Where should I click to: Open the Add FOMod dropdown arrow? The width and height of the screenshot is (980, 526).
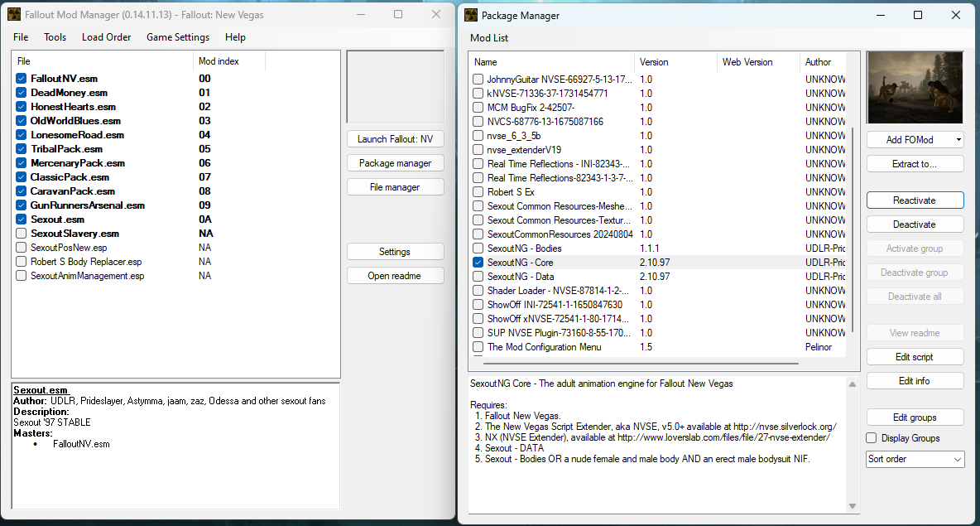958,140
